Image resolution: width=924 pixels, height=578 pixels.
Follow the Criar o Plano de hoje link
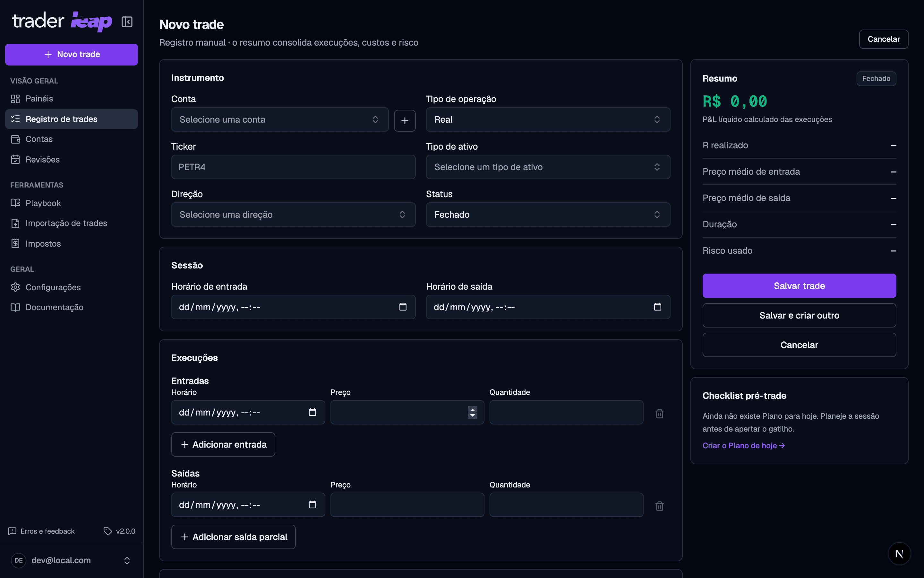(x=743, y=445)
